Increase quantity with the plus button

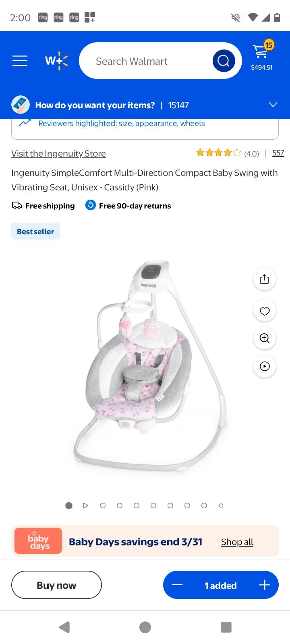[264, 585]
